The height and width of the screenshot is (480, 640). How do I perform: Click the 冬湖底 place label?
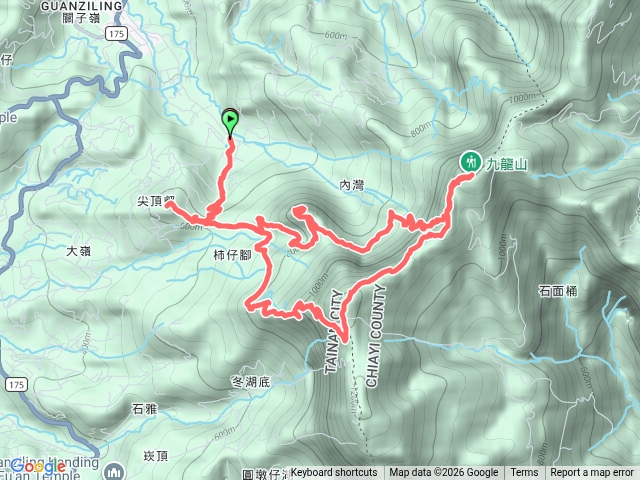[251, 382]
